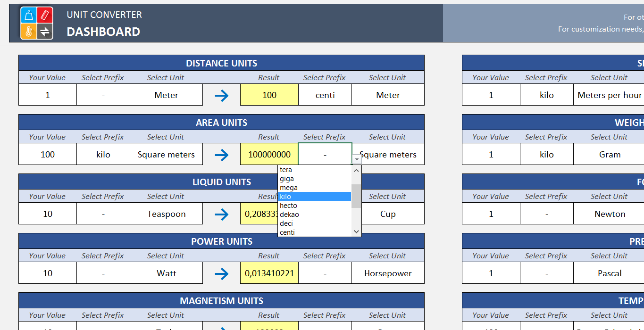Select the Weight unit 'Gram' cell
The image size is (644, 330).
609,154
